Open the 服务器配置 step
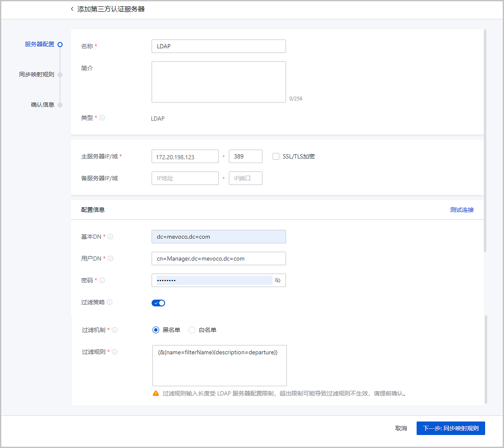504x448 pixels. (x=39, y=44)
